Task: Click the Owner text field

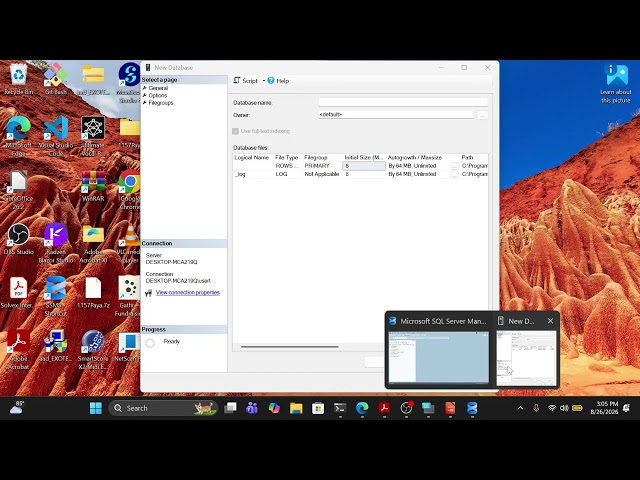Action: click(396, 115)
